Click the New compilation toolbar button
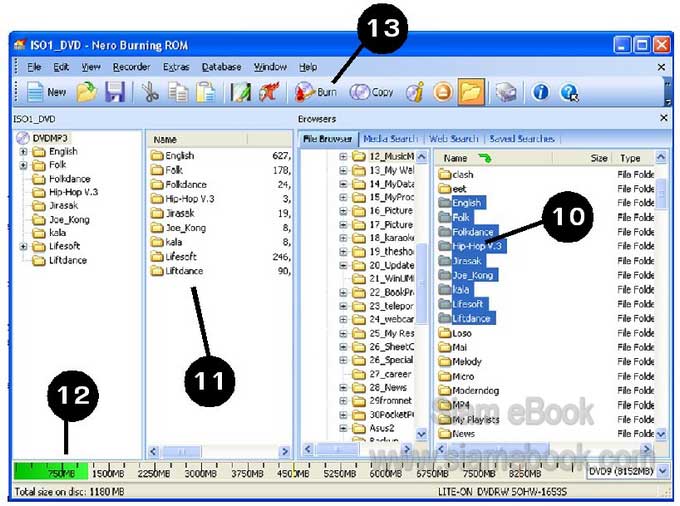This screenshot has height=506, width=680. [x=46, y=92]
